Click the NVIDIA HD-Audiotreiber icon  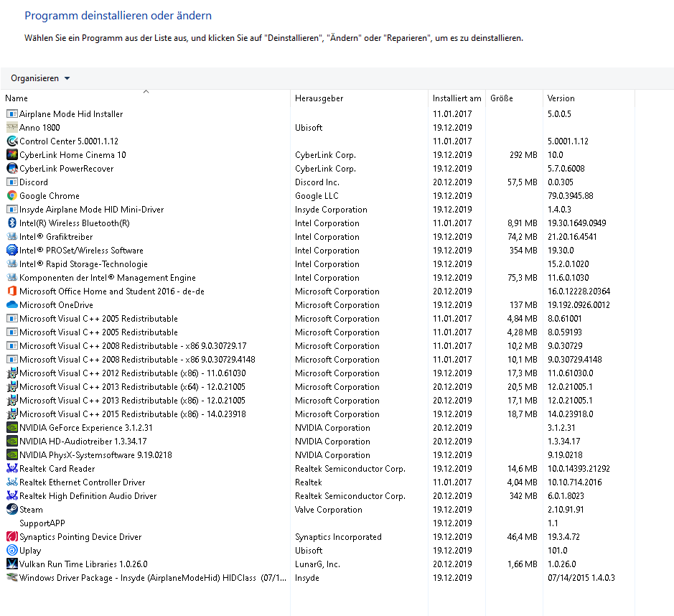click(x=12, y=442)
